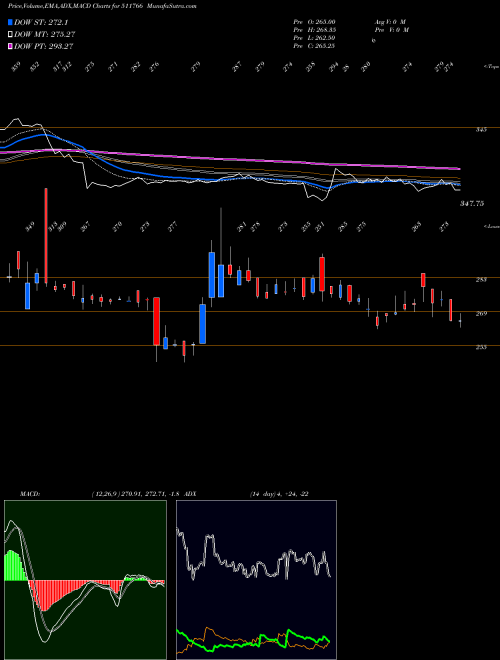Open the ADX indicator panel
Image resolution: width=500 pixels, height=660 pixels.
coord(256,580)
